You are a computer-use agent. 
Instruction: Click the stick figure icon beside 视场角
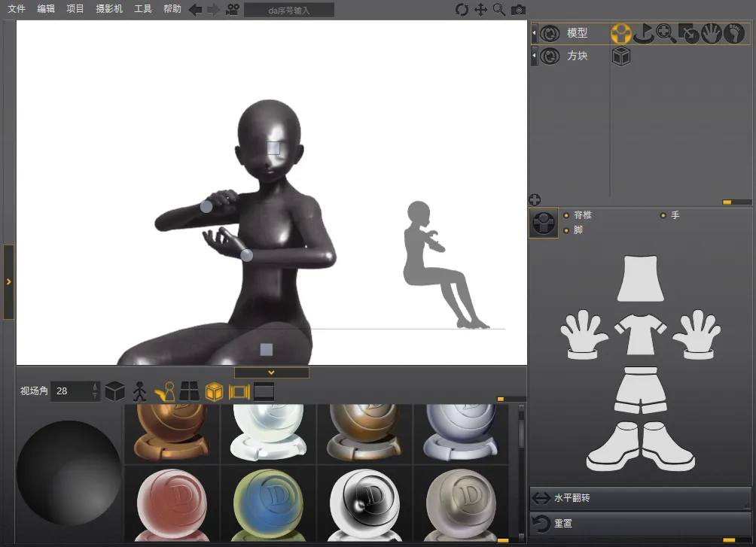click(x=139, y=391)
